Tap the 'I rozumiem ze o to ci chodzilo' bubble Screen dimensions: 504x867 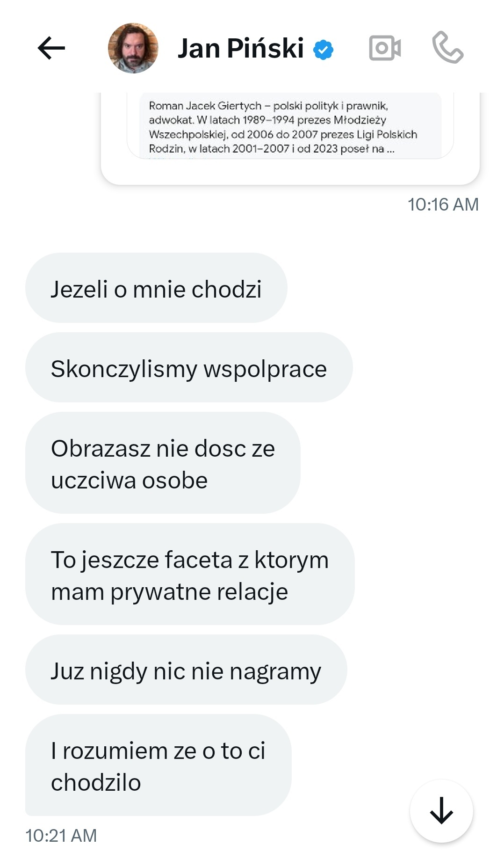point(158,765)
